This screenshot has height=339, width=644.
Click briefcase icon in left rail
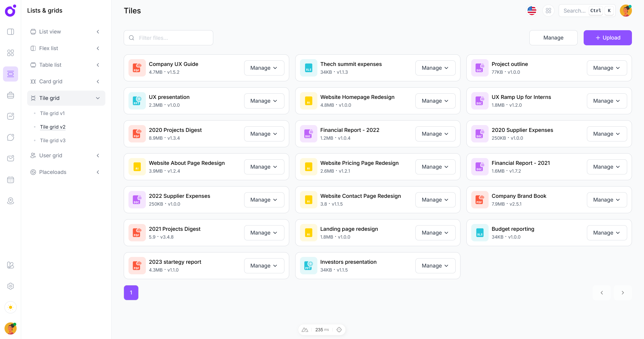click(x=11, y=95)
